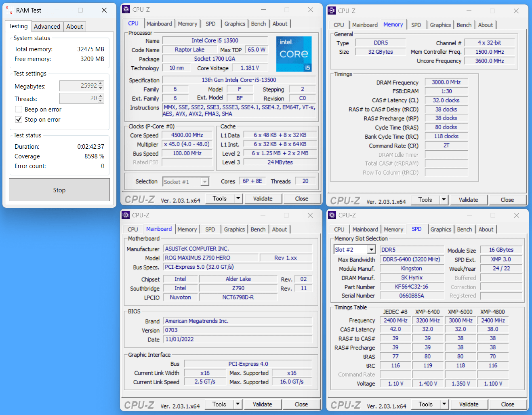
Task: Click the Intel Core i5 logo
Action: [x=294, y=54]
